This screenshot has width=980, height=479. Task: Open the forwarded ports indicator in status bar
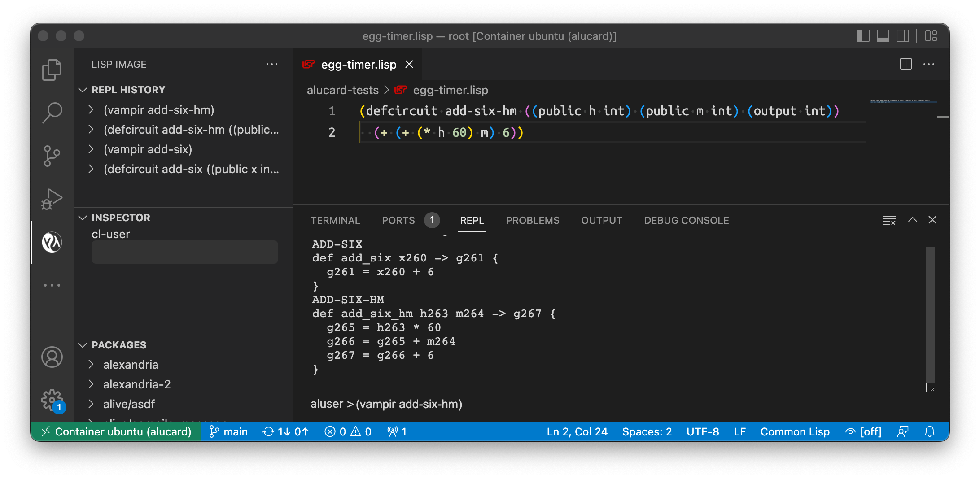[x=397, y=431]
